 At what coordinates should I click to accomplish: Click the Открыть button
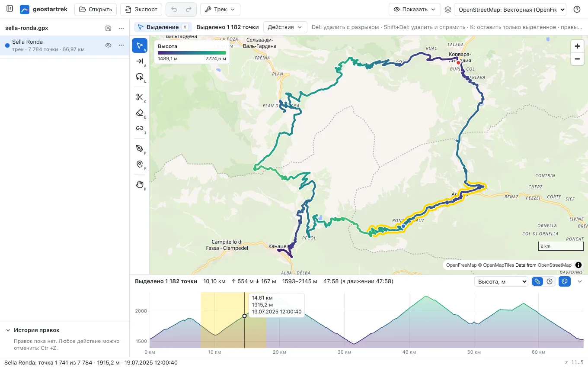point(96,9)
